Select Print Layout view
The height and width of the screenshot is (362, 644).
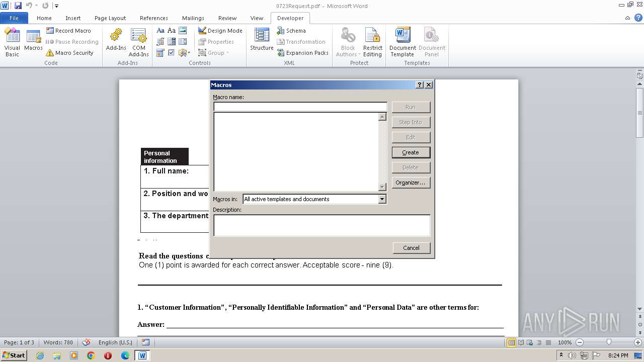[512, 342]
